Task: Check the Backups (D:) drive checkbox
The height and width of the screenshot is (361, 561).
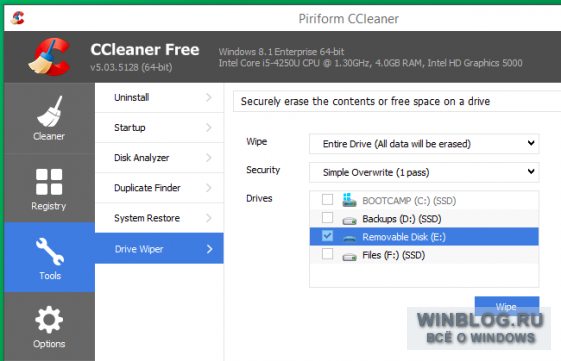Action: pyautogui.click(x=327, y=218)
